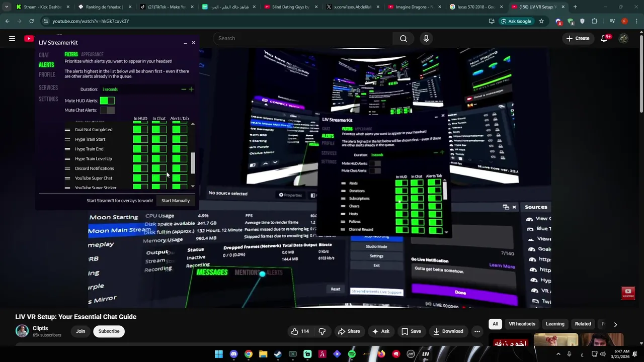
Task: Switch to the CHAT section in StreamerKit
Action: point(44,55)
